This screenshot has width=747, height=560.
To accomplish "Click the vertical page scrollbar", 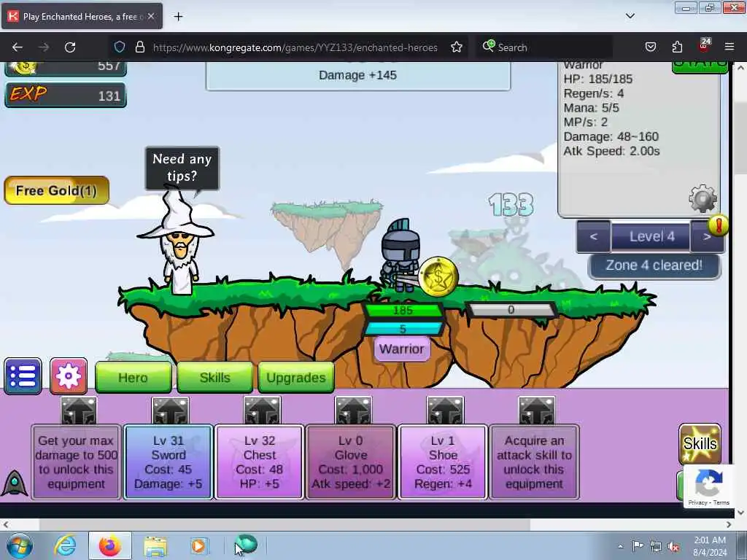I will (740, 138).
